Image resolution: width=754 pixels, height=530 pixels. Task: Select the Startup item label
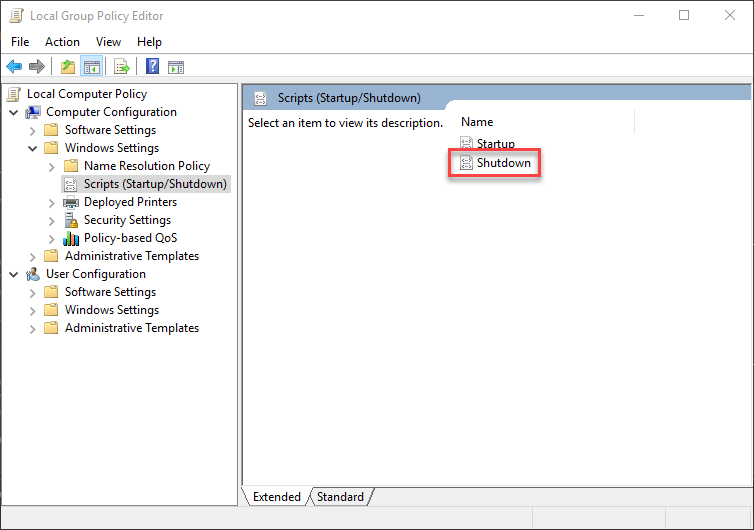point(496,143)
